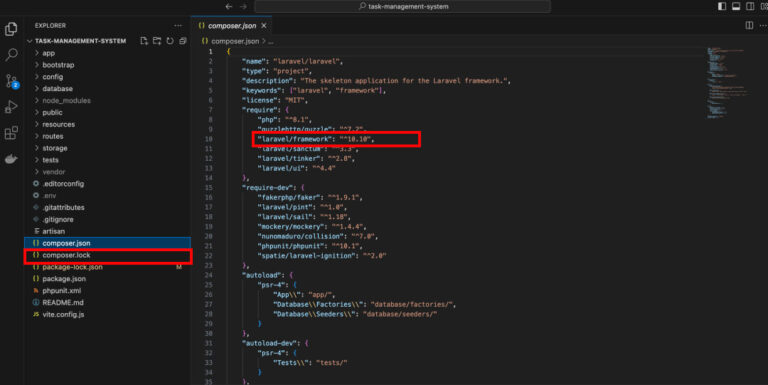Open the Extensions view icon
Image resolution: width=768 pixels, height=385 pixels.
click(x=11, y=133)
